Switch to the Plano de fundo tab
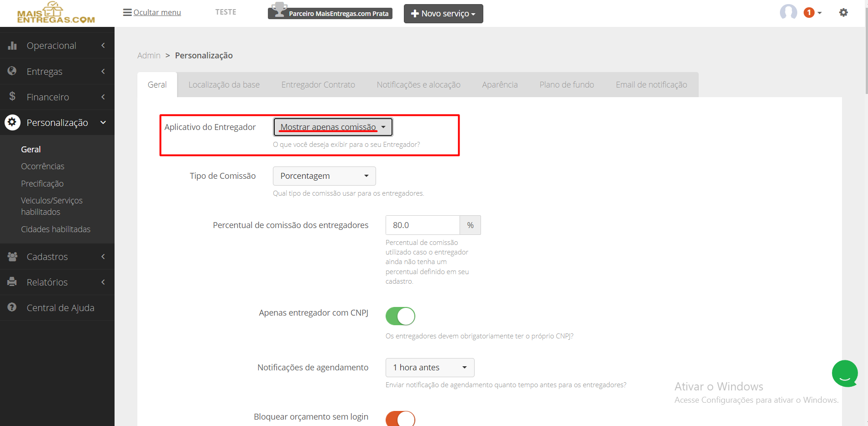Screen dimensions: 868x426 point(567,85)
